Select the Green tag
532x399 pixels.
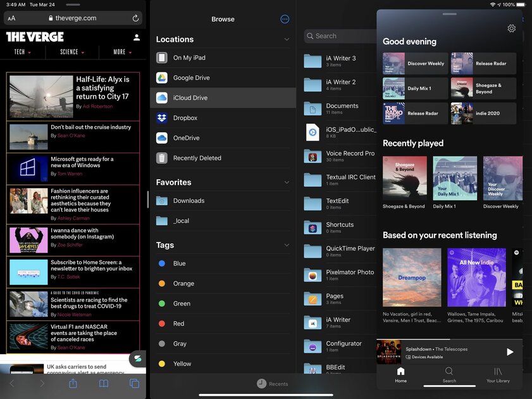point(223,303)
